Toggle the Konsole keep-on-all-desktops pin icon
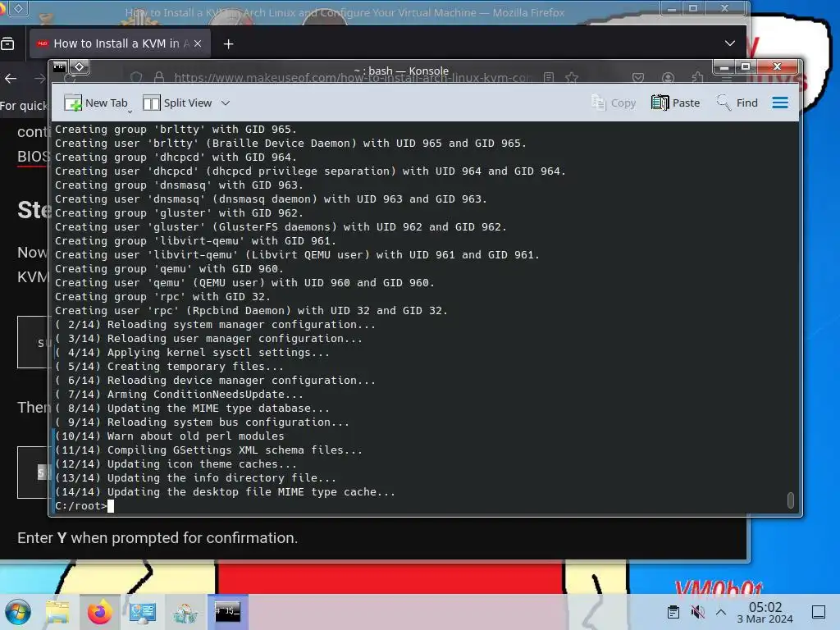Screen dimensions: 840x630 point(80,67)
